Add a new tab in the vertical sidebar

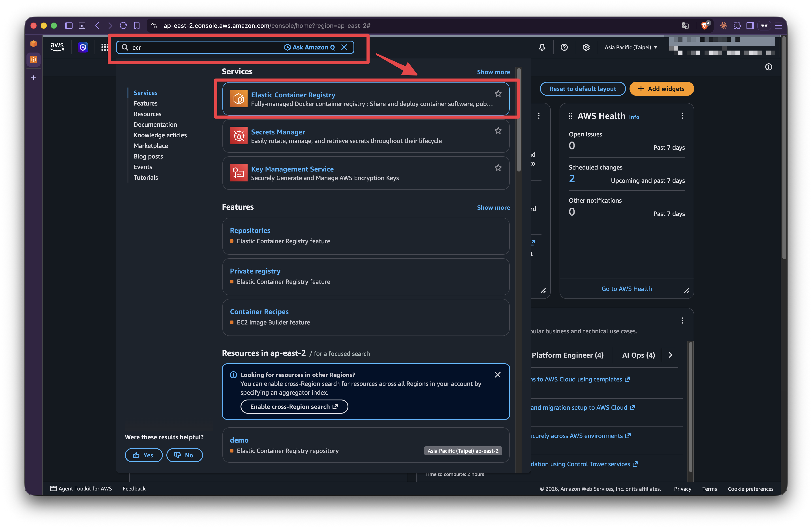point(34,78)
